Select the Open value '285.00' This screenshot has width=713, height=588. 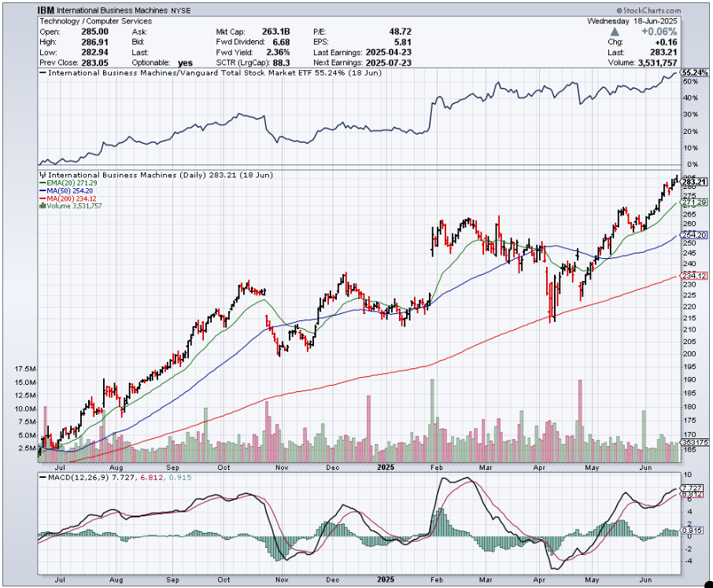click(x=94, y=31)
